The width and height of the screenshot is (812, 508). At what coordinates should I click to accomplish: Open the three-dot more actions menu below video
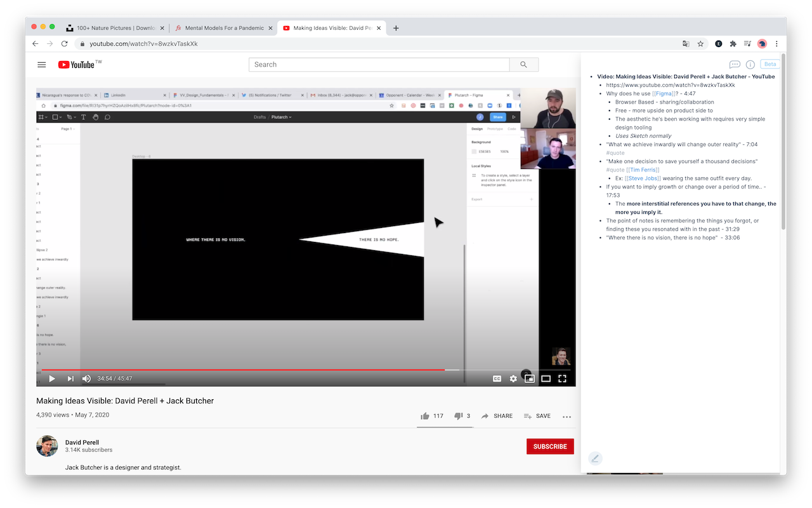tap(566, 417)
